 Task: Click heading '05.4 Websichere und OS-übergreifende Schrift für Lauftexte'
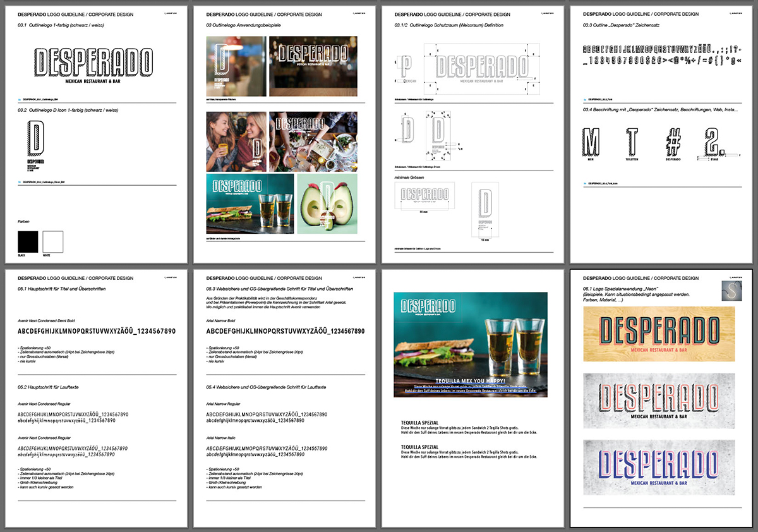267,386
